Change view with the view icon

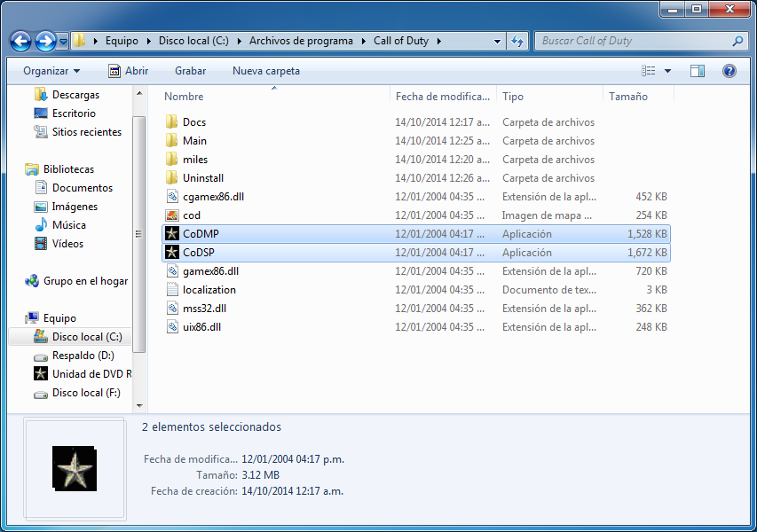click(x=649, y=71)
